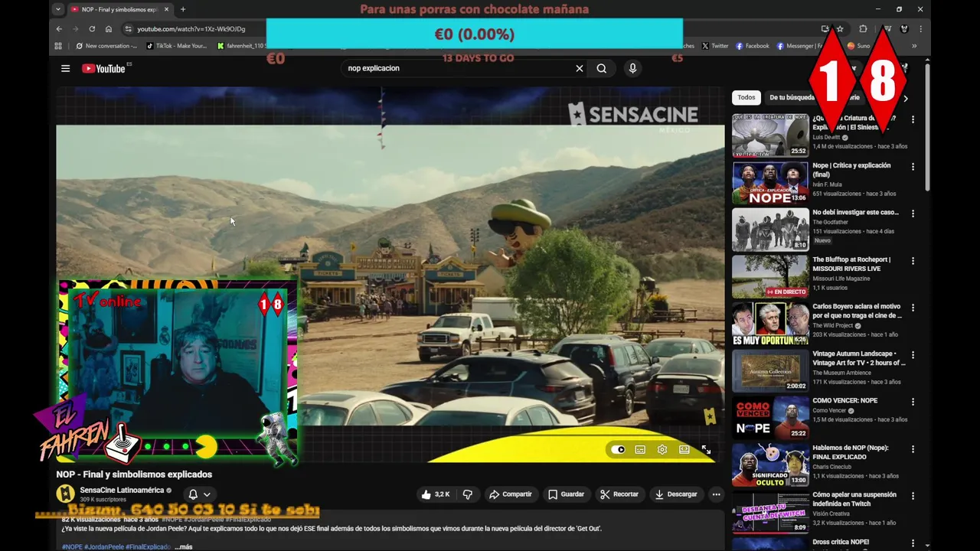Open options for Luis Dewitt video

(913, 119)
